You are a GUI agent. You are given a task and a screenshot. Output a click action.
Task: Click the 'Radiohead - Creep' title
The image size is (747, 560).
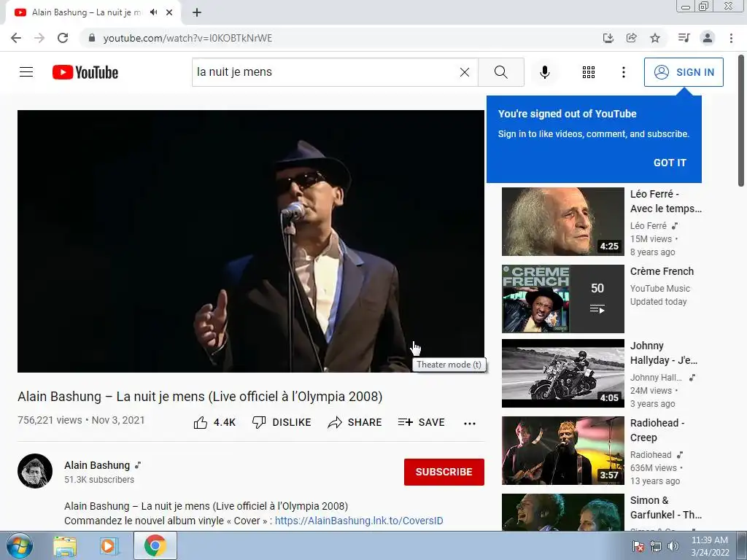(x=657, y=430)
